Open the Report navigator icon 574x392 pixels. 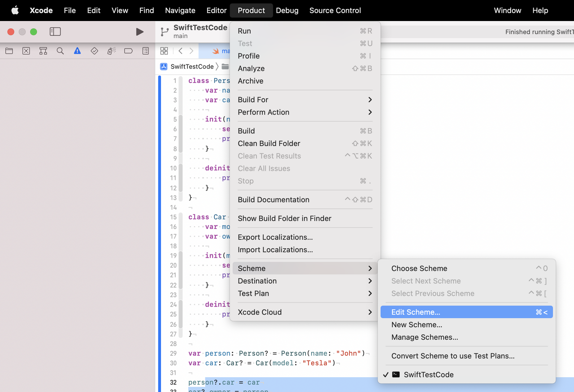tap(145, 51)
